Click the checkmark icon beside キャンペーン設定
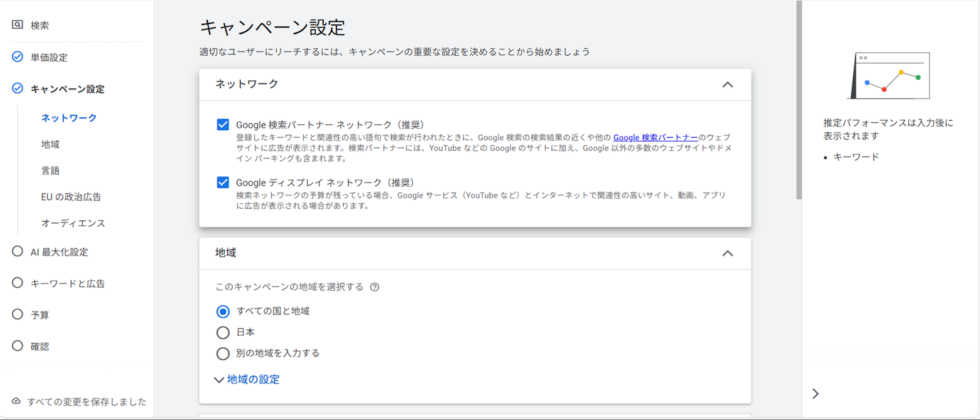 click(x=18, y=89)
